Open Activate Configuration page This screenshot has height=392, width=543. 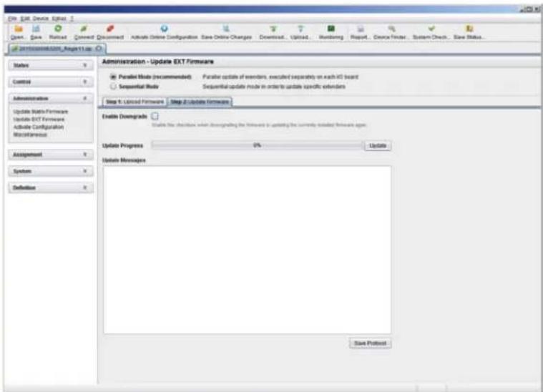pyautogui.click(x=39, y=127)
